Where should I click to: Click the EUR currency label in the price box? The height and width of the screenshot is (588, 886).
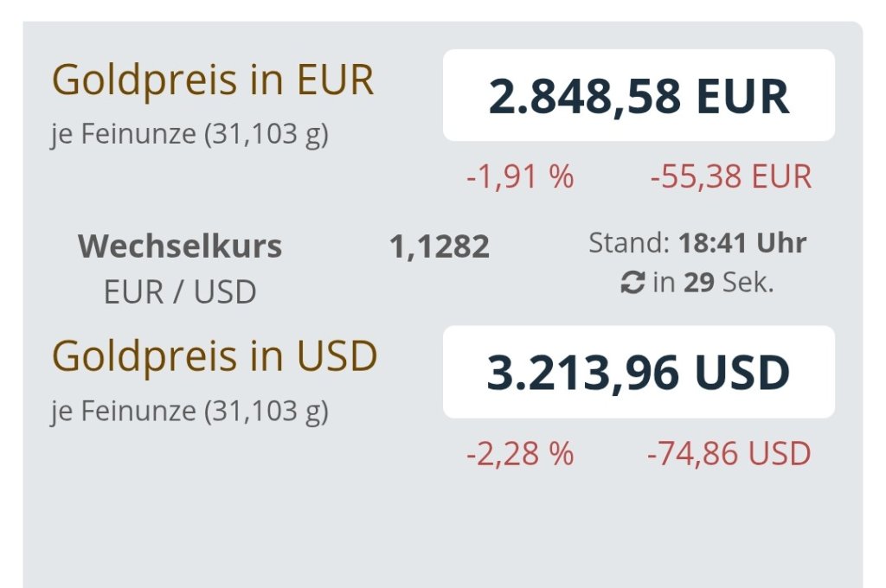pyautogui.click(x=742, y=96)
